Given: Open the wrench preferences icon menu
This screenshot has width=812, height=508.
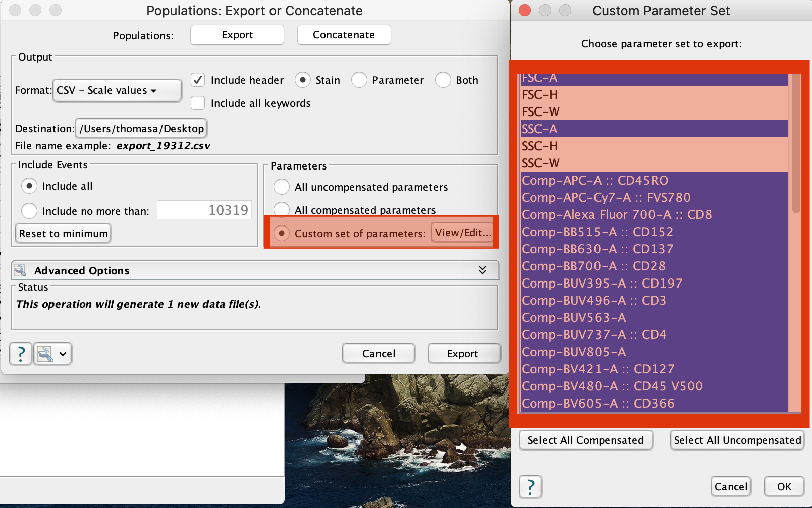Looking at the screenshot, I should coord(52,354).
